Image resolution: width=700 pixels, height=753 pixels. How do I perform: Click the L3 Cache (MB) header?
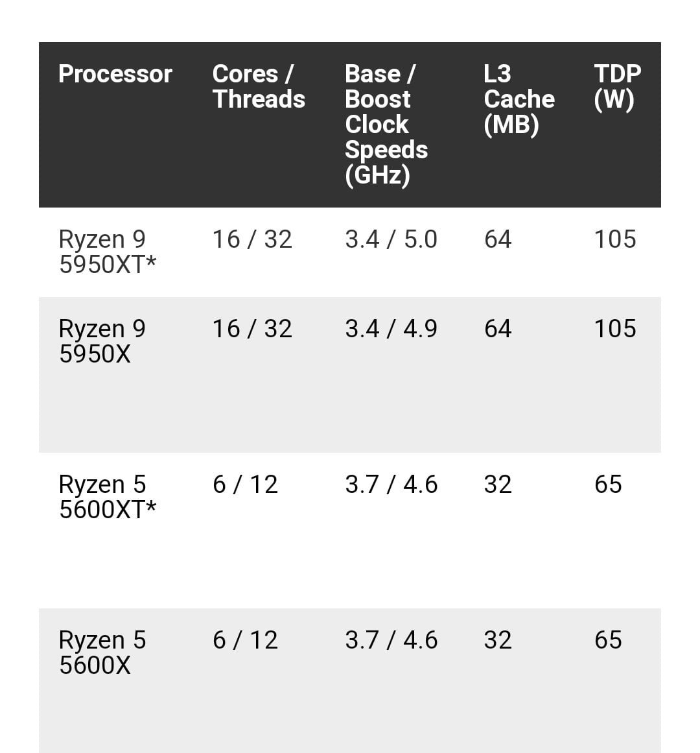(x=519, y=99)
